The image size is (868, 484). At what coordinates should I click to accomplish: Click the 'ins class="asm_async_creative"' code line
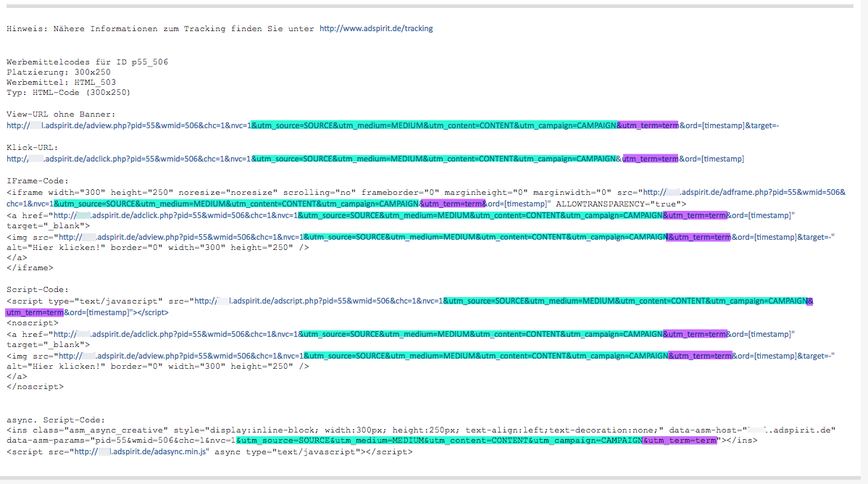pyautogui.click(x=421, y=430)
